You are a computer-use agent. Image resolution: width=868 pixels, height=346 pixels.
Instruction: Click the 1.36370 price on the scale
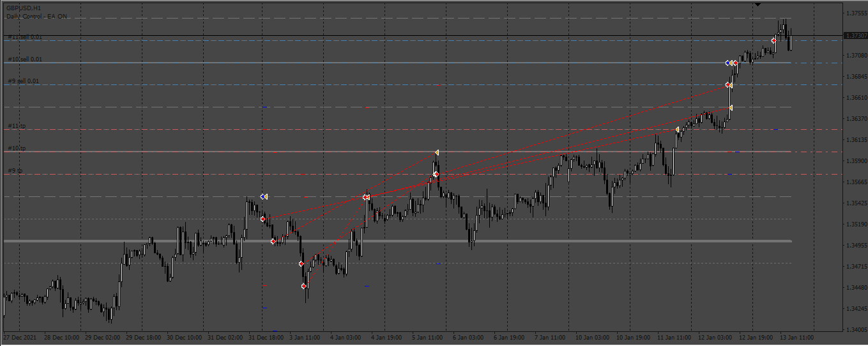pos(856,119)
